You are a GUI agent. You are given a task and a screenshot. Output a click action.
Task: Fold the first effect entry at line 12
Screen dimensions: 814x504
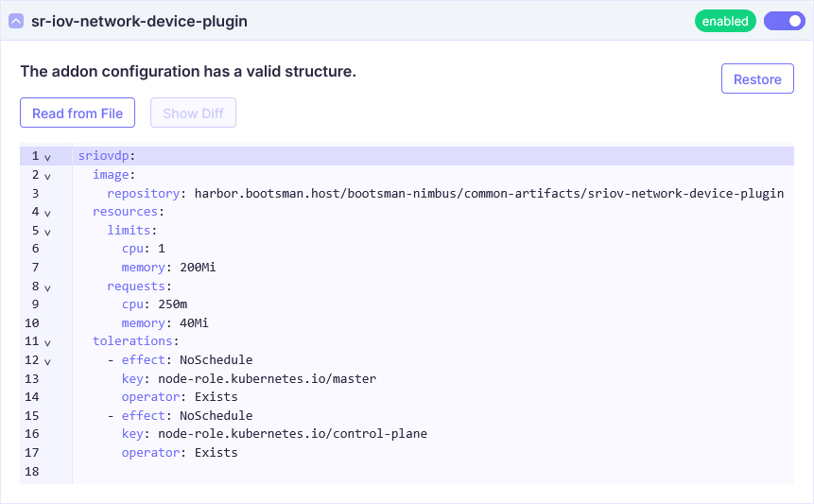(47, 360)
